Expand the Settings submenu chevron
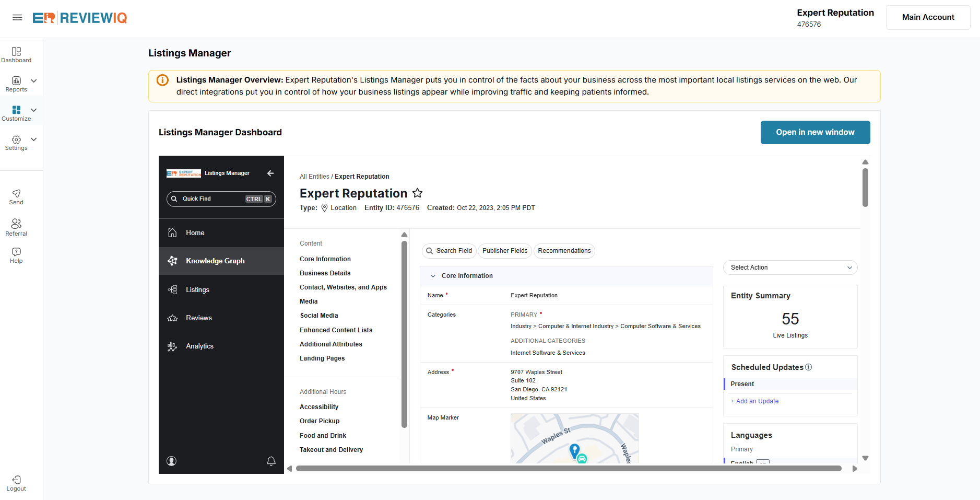 click(x=33, y=139)
